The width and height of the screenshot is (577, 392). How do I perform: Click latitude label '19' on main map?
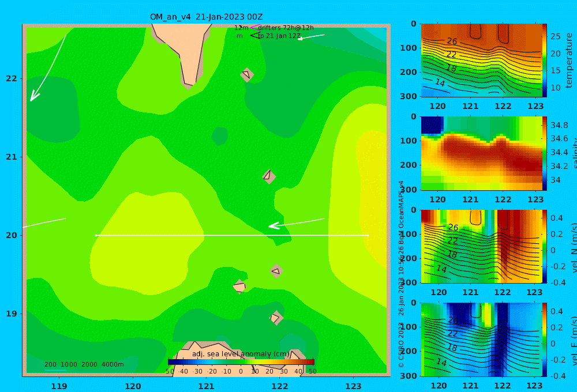(x=12, y=314)
